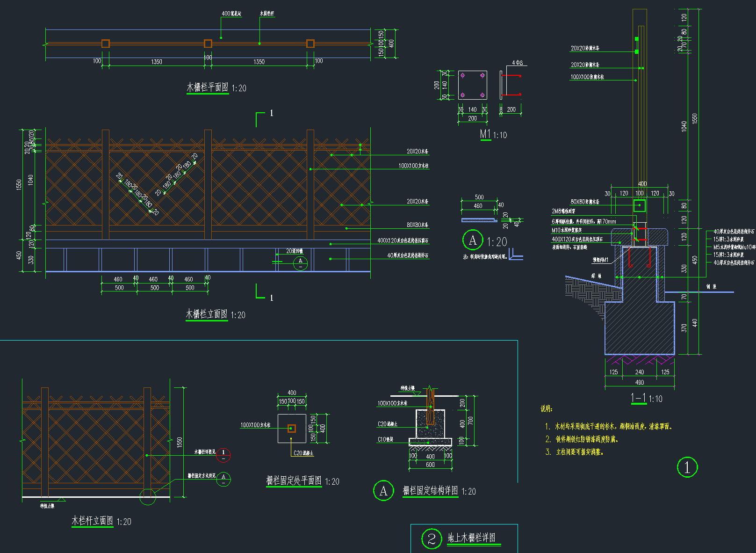Viewport: 756px width, 553px height.
Task: Click the 4Φ8 rebar label
Action: pos(517,63)
